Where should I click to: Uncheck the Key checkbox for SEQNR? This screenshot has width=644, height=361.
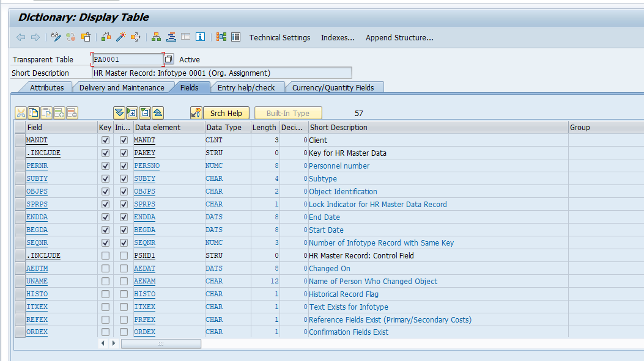[105, 242]
